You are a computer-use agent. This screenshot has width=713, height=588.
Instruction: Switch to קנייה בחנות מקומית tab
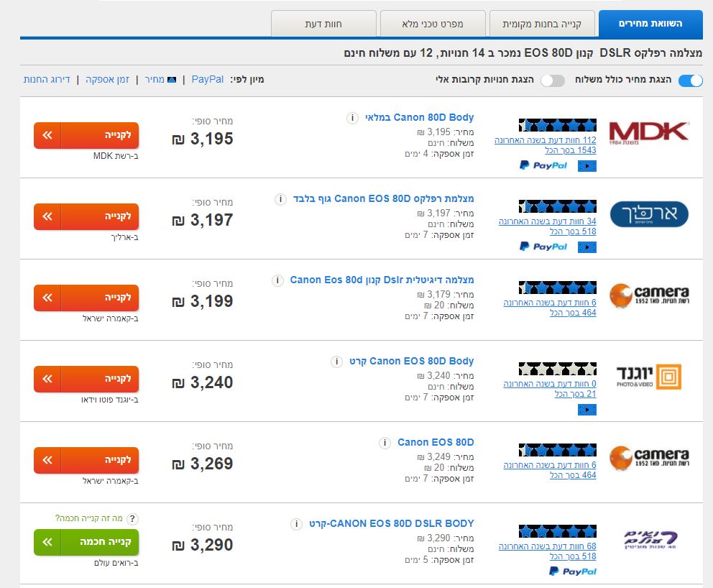(542, 24)
